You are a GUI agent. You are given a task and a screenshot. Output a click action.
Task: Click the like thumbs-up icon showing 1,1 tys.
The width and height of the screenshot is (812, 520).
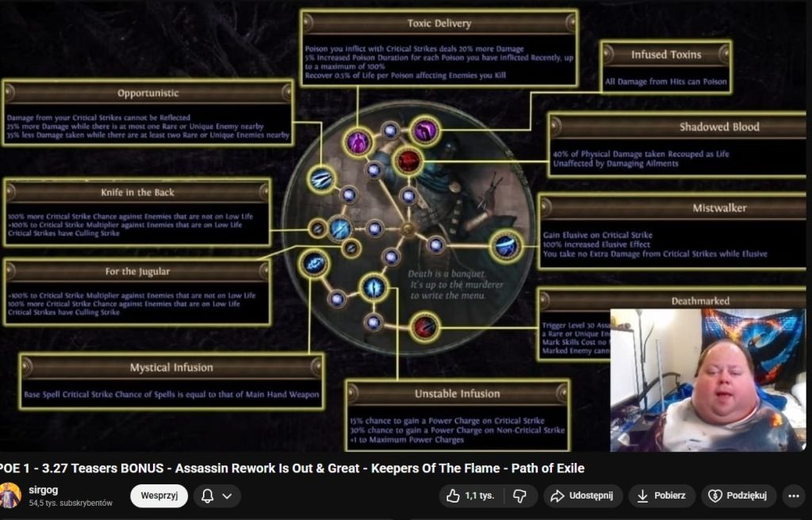[453, 495]
